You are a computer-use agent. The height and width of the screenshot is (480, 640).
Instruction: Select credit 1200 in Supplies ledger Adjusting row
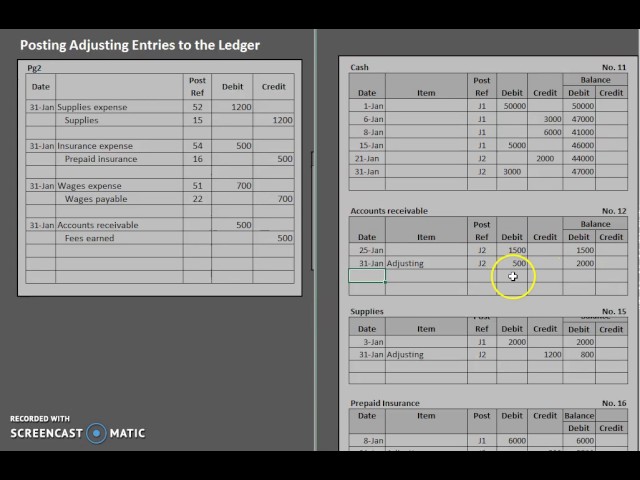[545, 355]
